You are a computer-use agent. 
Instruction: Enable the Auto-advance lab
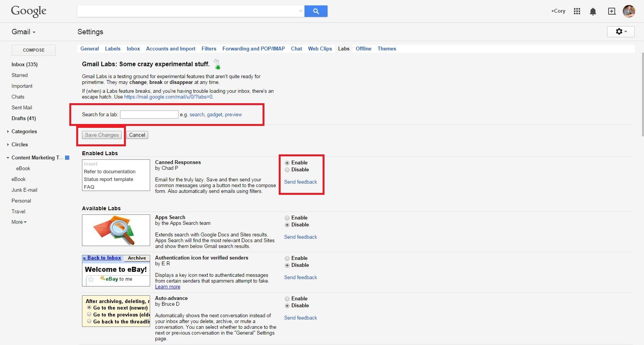coord(287,299)
